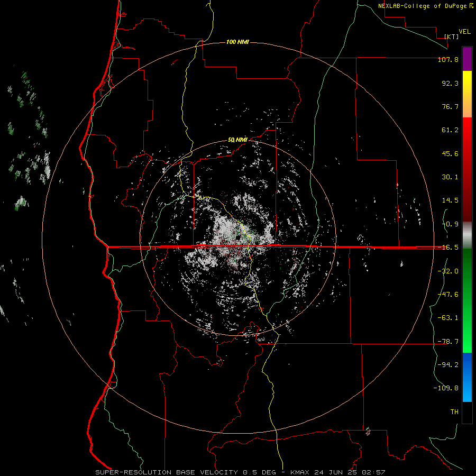This screenshot has height=476, width=476.
Task: Click the blue color bar segment
Action: click(467, 377)
